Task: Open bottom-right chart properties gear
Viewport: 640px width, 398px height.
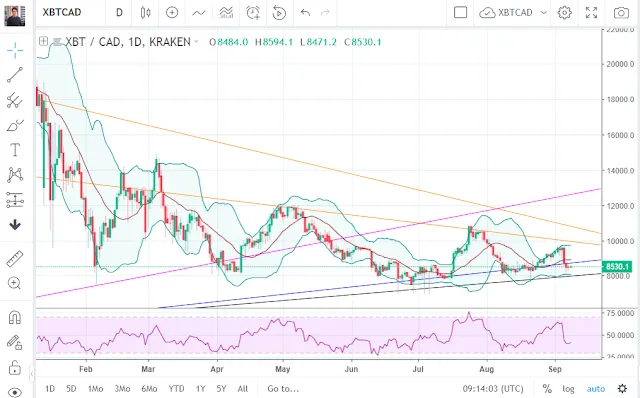Action: (x=622, y=388)
